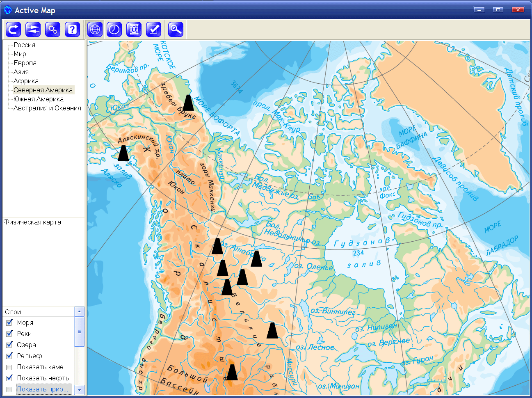Open settings with the gears icon
532x398 pixels.
point(53,30)
